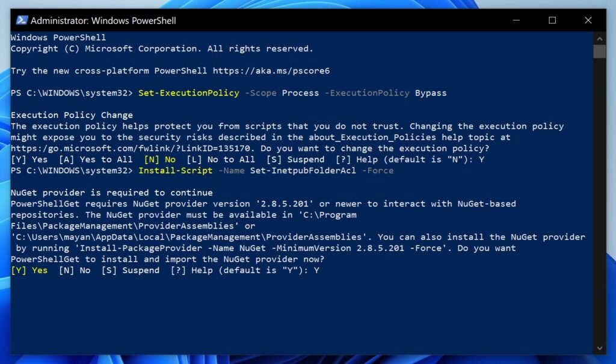
Task: Click the [N] No option in the NuGet prompt
Action: [x=73, y=270]
